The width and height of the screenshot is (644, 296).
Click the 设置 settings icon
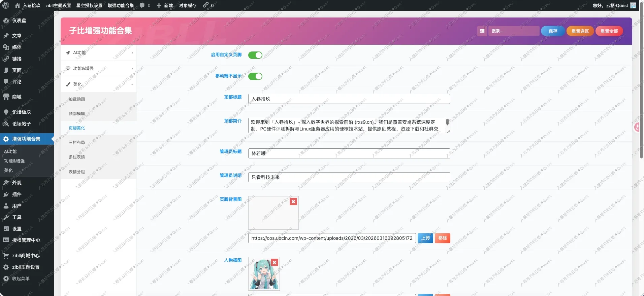click(6, 229)
